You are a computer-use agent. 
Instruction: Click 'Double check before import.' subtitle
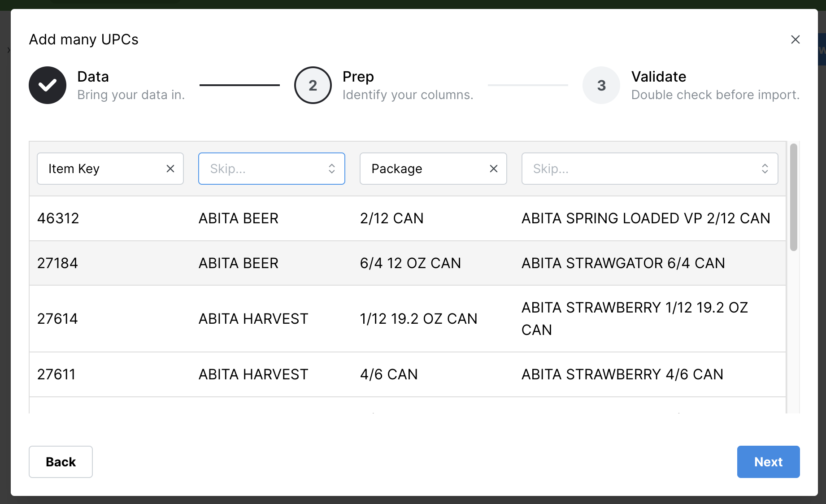[x=715, y=95]
